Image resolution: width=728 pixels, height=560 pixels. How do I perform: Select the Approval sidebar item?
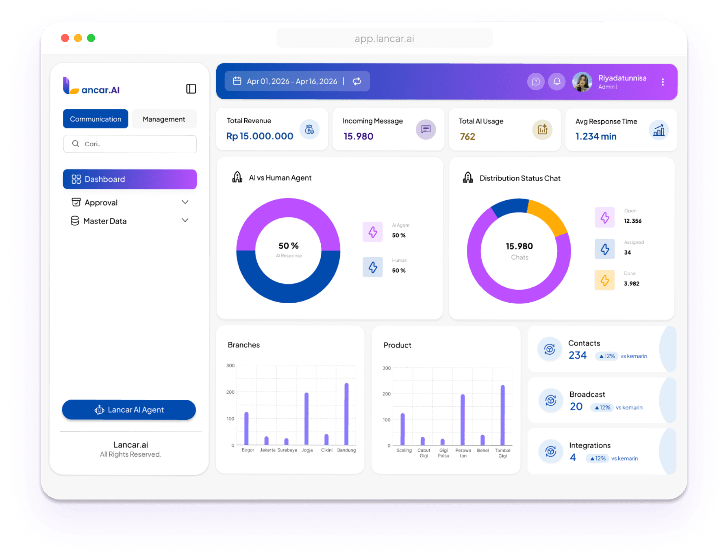point(130,202)
